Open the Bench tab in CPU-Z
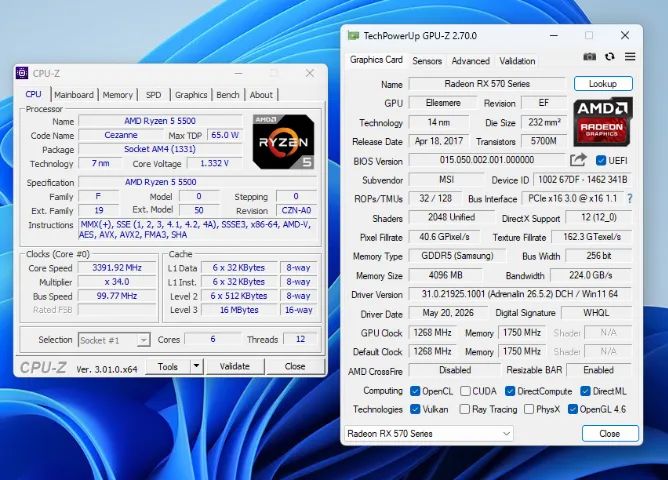668x480 pixels. tap(227, 95)
